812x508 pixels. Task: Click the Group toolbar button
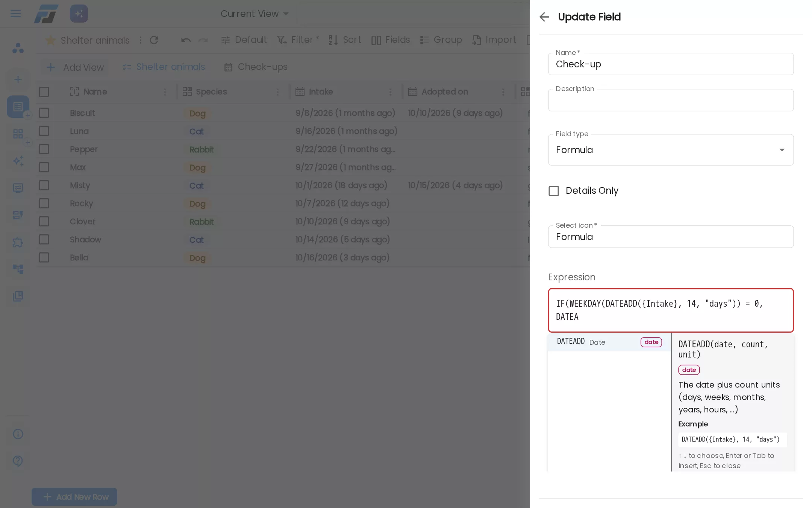pyautogui.click(x=441, y=40)
